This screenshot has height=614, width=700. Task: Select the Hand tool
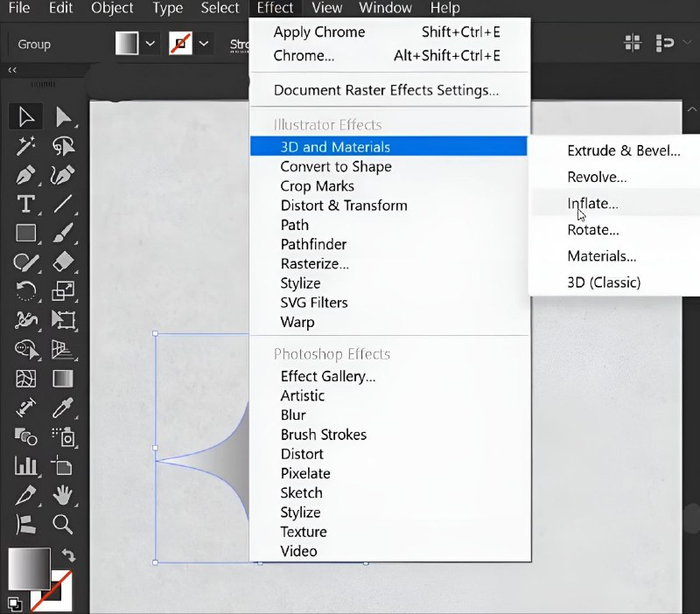point(63,495)
